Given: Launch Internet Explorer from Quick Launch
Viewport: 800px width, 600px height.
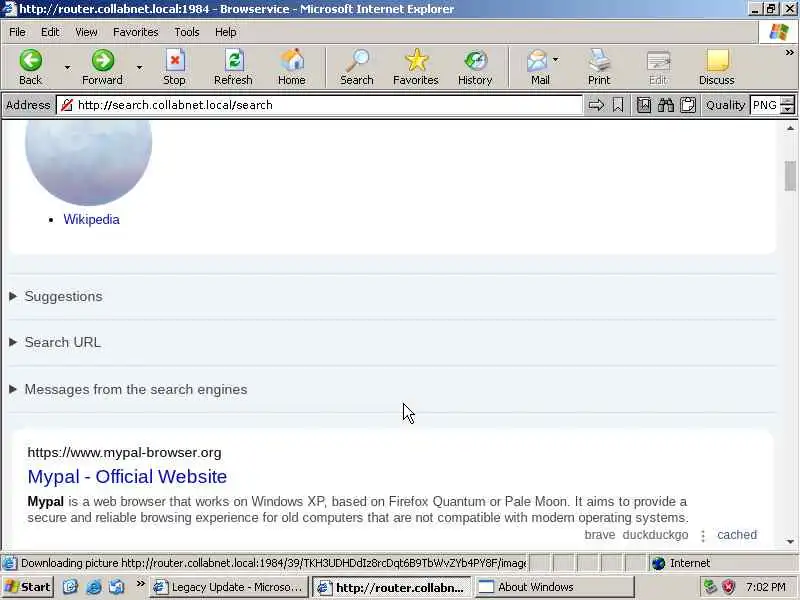Looking at the screenshot, I should [94, 587].
